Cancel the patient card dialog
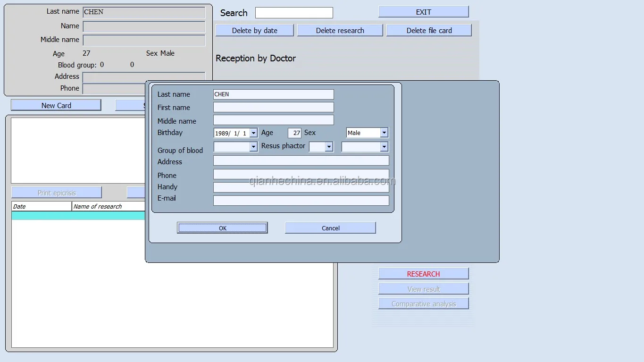Viewport: 644px width, 362px height. point(330,228)
